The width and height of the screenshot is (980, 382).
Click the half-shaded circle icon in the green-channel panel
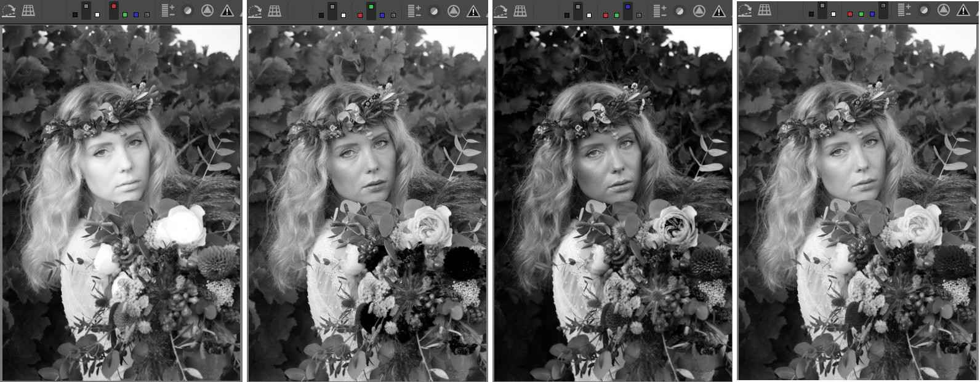(x=433, y=11)
